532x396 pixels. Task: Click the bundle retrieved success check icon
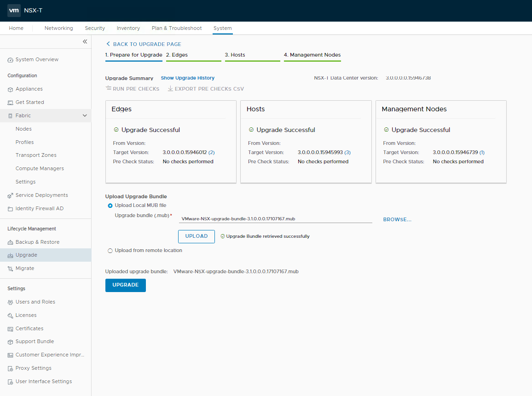(223, 236)
